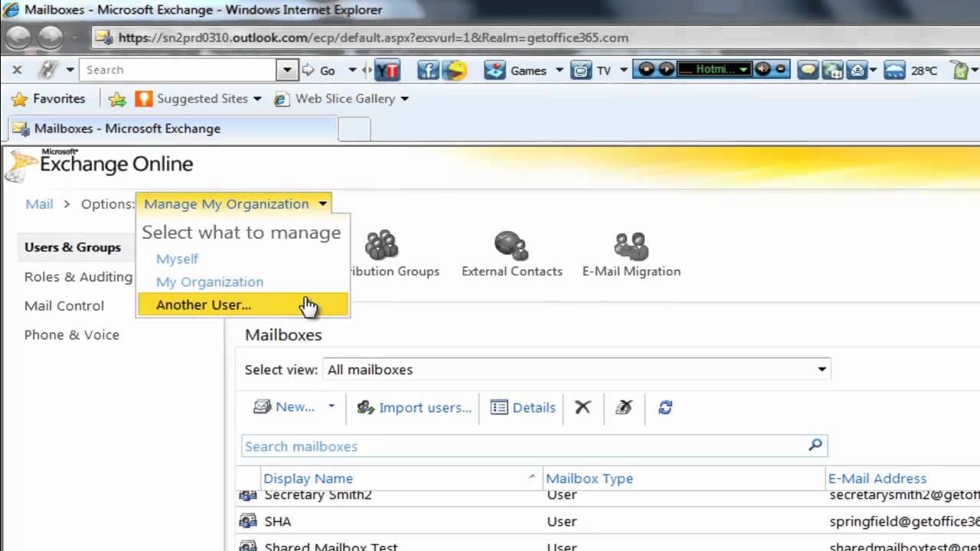Click the weather icon showing 28°C
Viewport: 980px width, 551px height.
click(x=894, y=70)
